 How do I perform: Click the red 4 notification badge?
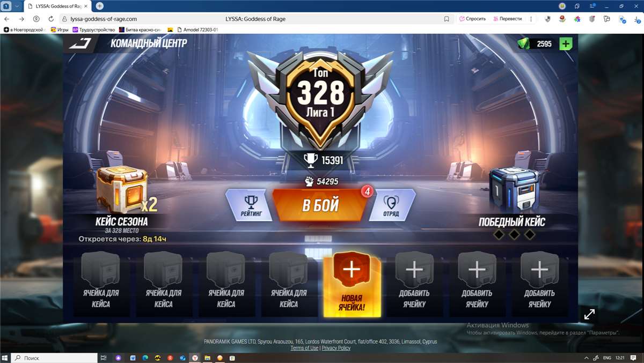point(367,190)
